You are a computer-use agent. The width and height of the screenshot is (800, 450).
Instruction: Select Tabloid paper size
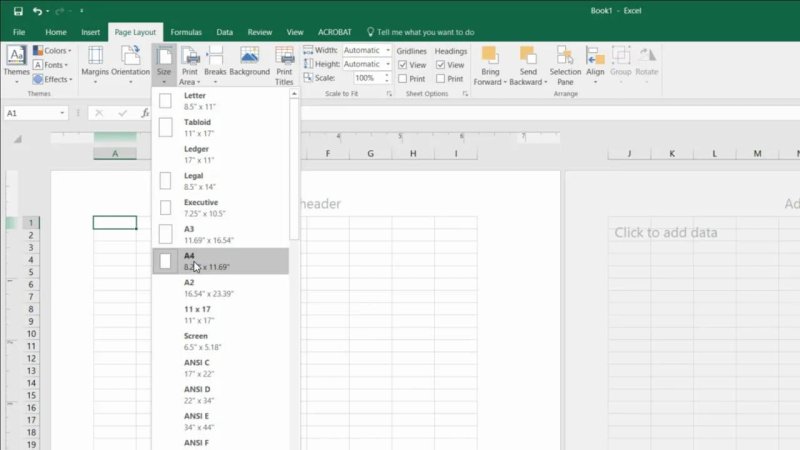(x=221, y=128)
